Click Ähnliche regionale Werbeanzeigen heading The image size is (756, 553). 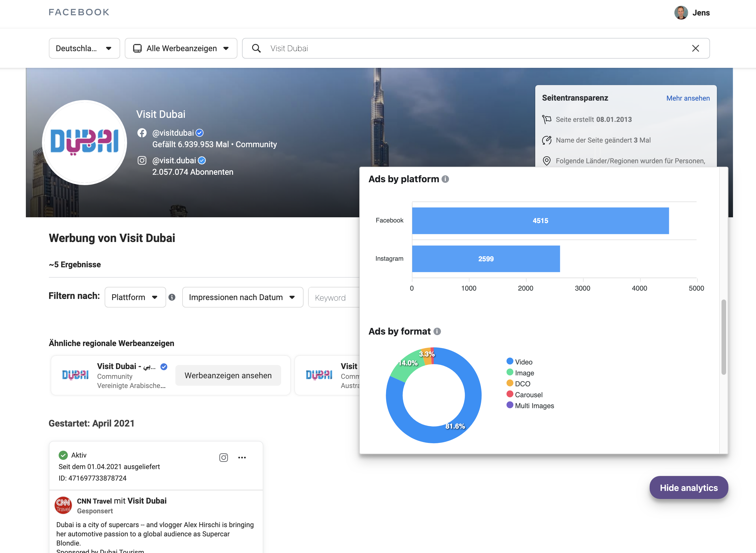point(112,343)
